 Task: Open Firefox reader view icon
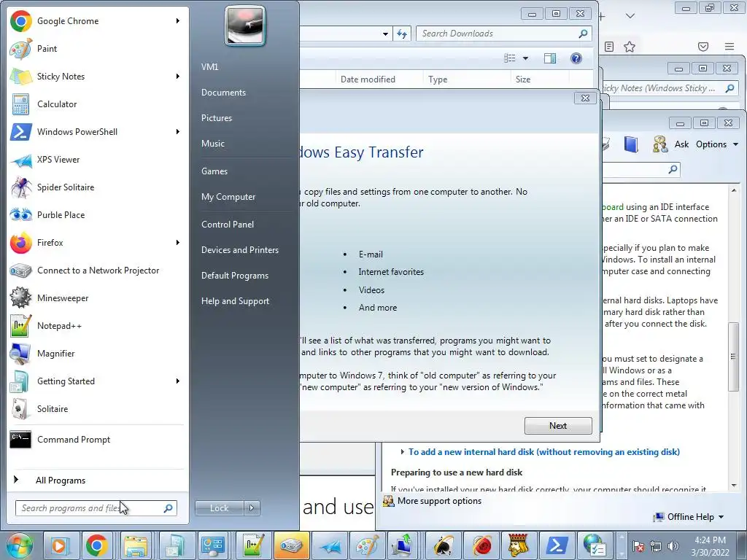[x=609, y=47]
